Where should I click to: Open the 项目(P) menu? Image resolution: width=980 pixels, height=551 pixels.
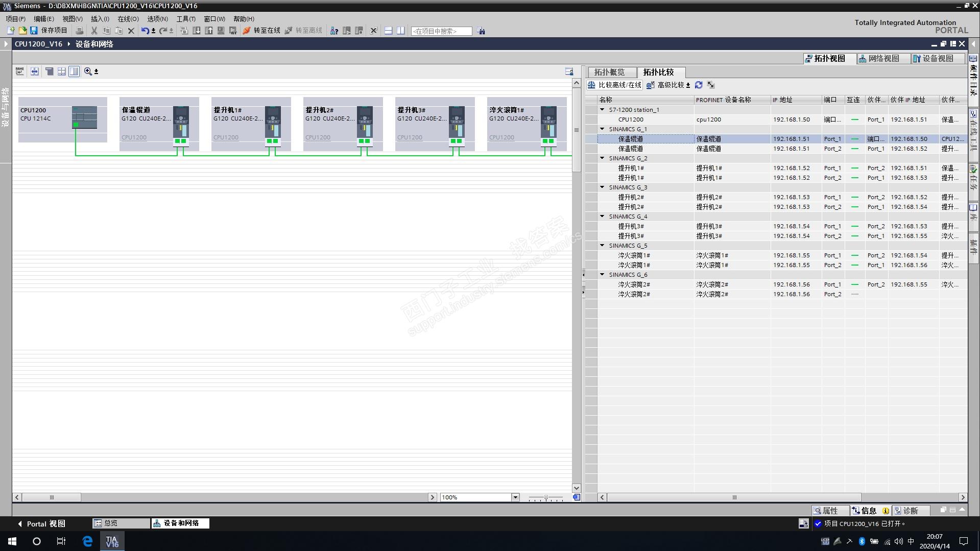pos(16,19)
